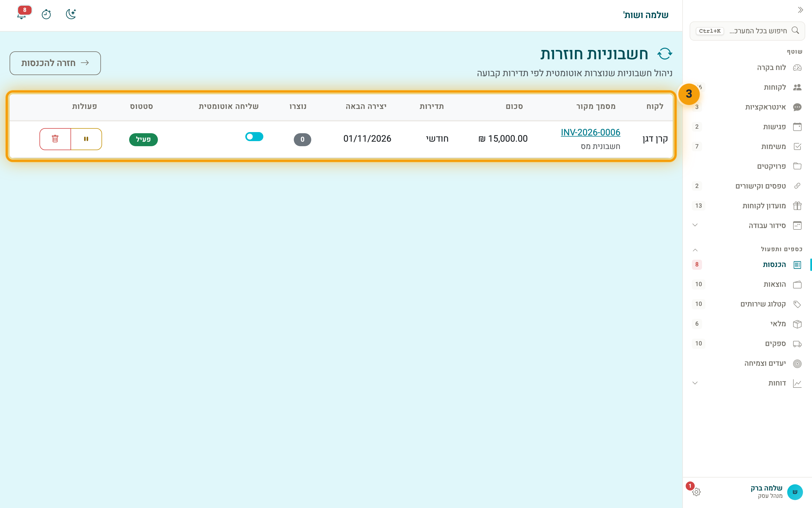812x508 pixels.
Task: Click the אינטראקציות chat bubble icon
Action: click(x=797, y=107)
